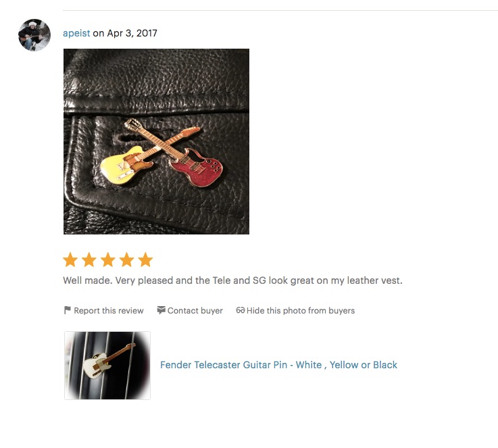Open the buyer's leather vest review photo

156,142
